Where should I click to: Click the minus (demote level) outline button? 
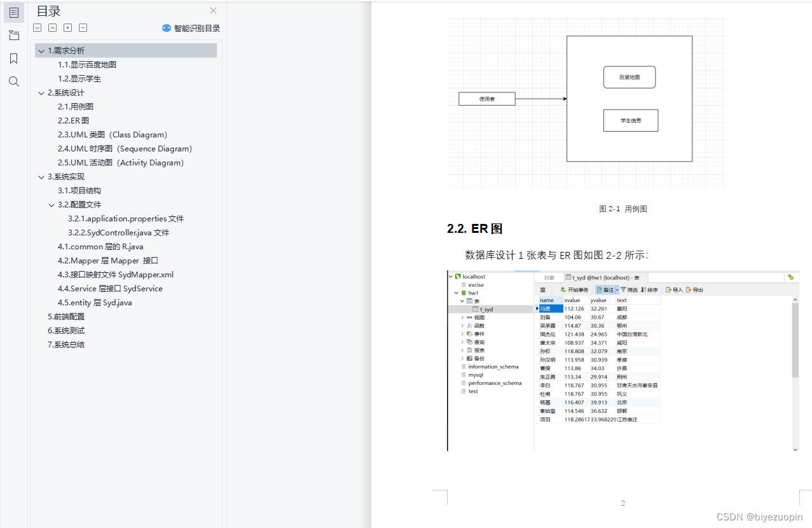(x=83, y=28)
